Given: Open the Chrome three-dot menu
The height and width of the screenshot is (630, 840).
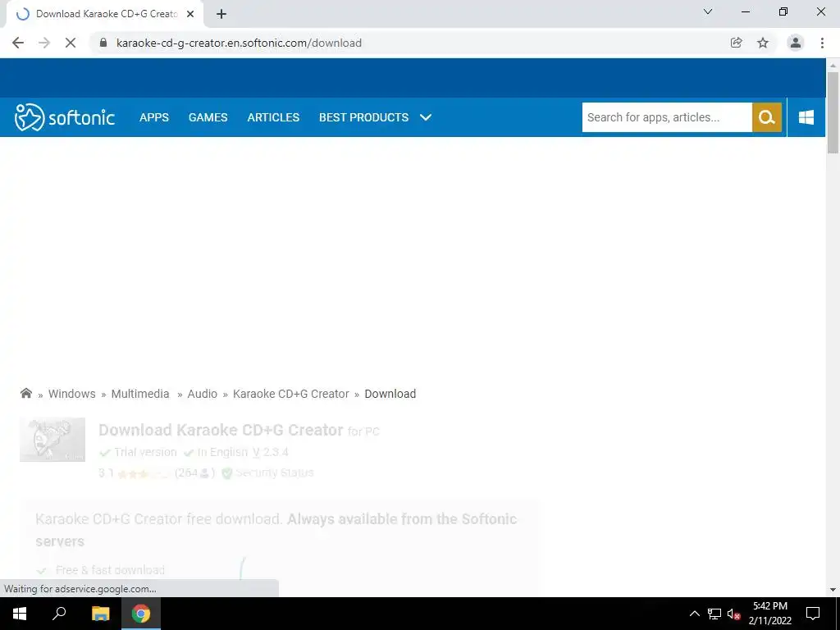Looking at the screenshot, I should tap(822, 43).
